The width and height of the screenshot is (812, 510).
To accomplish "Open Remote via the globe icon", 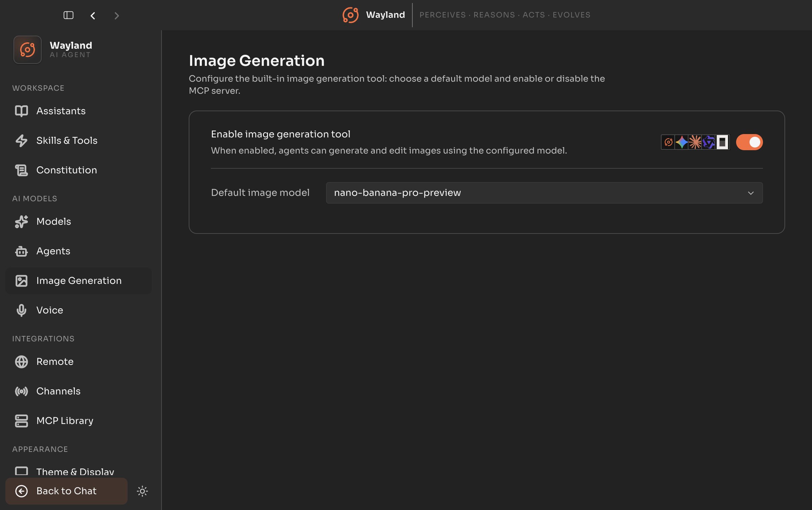I will [21, 362].
